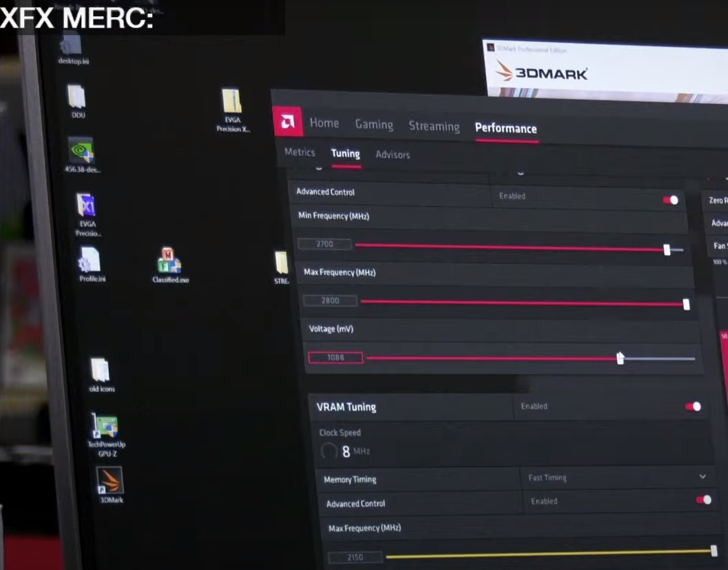Click the Min Frequency slider handle
This screenshot has width=728, height=570.
point(667,250)
